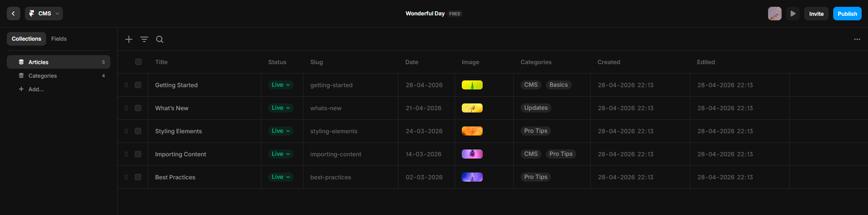Image resolution: width=868 pixels, height=215 pixels.
Task: Open the search magnifier icon
Action: (x=160, y=39)
